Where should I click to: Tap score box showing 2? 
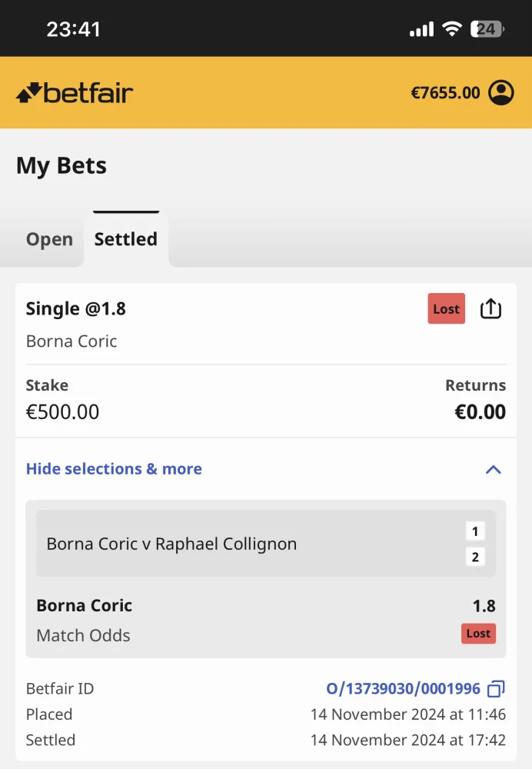click(x=475, y=557)
